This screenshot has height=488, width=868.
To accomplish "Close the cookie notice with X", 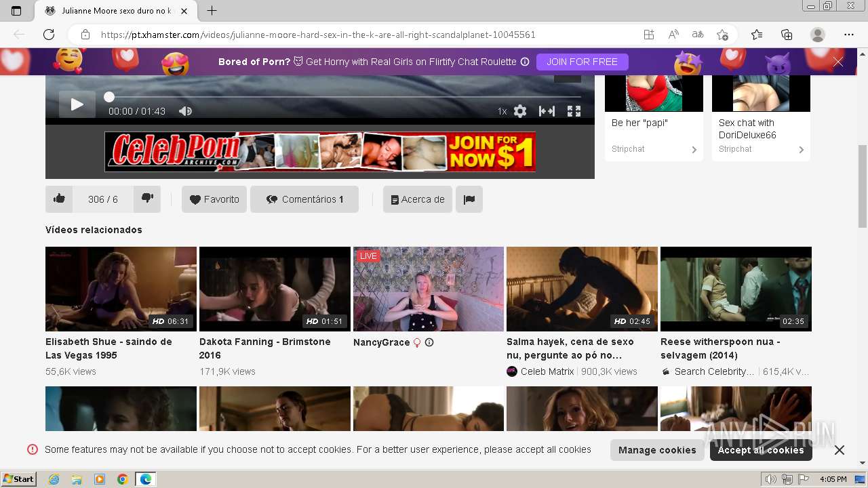I will (839, 450).
